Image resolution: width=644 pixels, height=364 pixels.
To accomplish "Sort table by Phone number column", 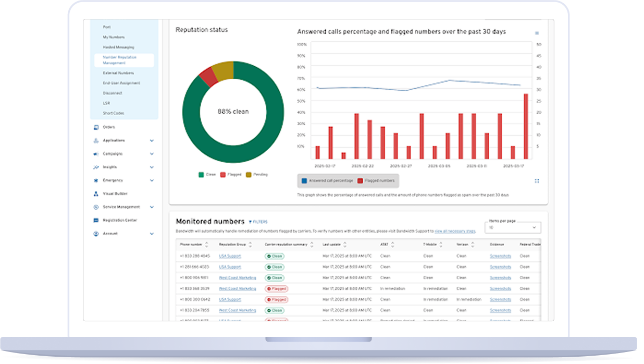I will point(206,244).
